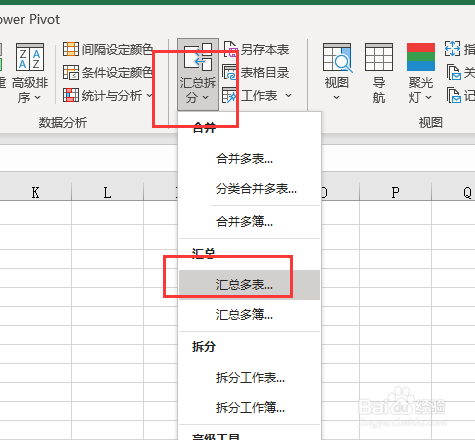Screen dimensions: 475x440
Task: Select column L header
Action: [x=107, y=192]
